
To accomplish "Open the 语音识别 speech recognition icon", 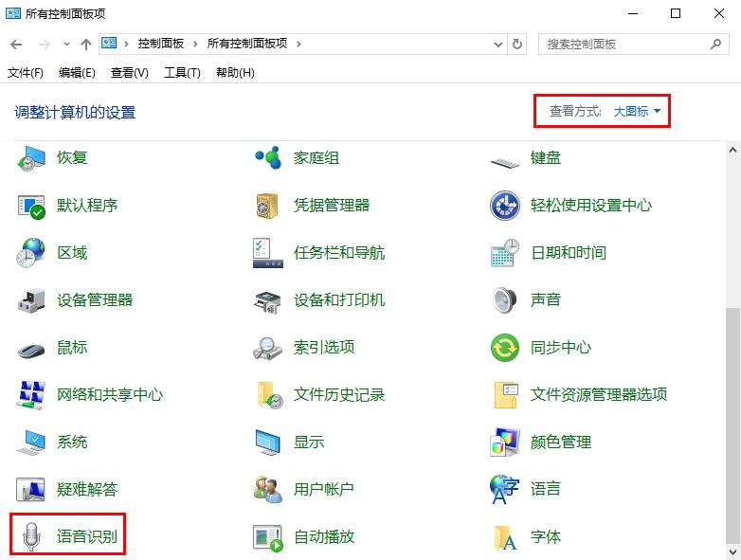I will point(31,536).
